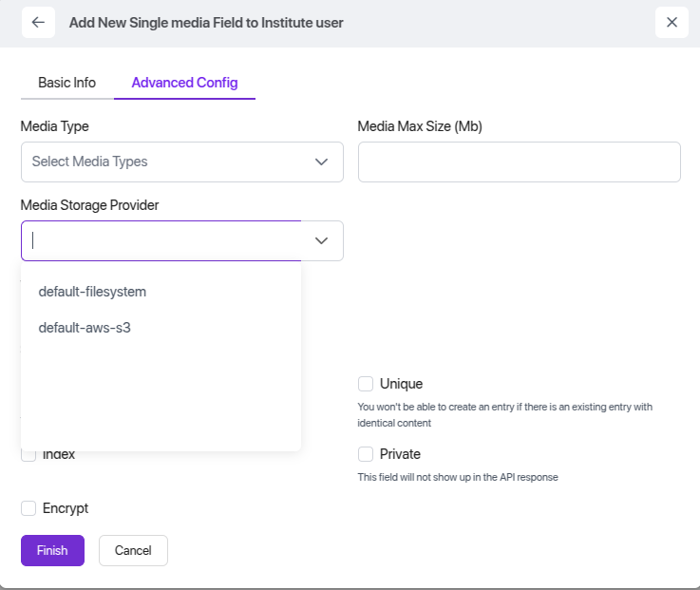This screenshot has height=590, width=700.
Task: Enable the Unique checkbox
Action: tap(366, 384)
